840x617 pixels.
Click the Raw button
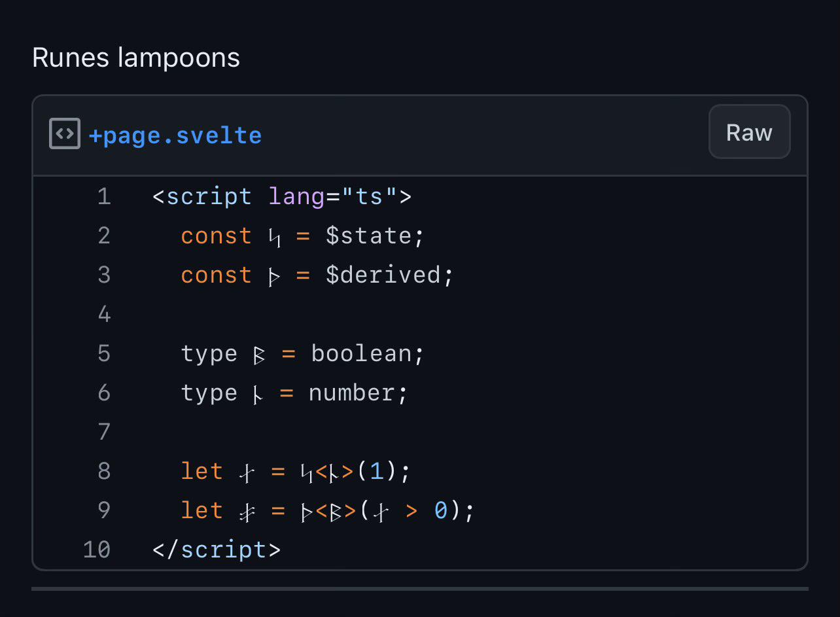pos(749,132)
